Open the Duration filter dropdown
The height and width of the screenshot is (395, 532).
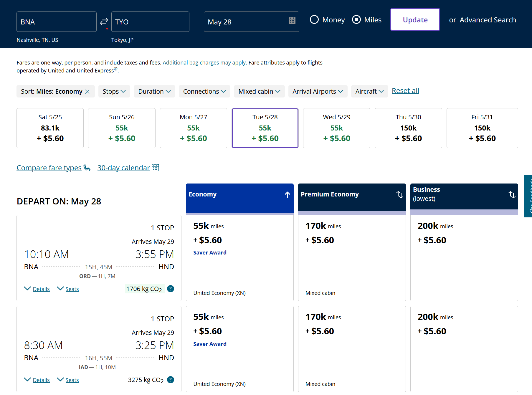(154, 91)
